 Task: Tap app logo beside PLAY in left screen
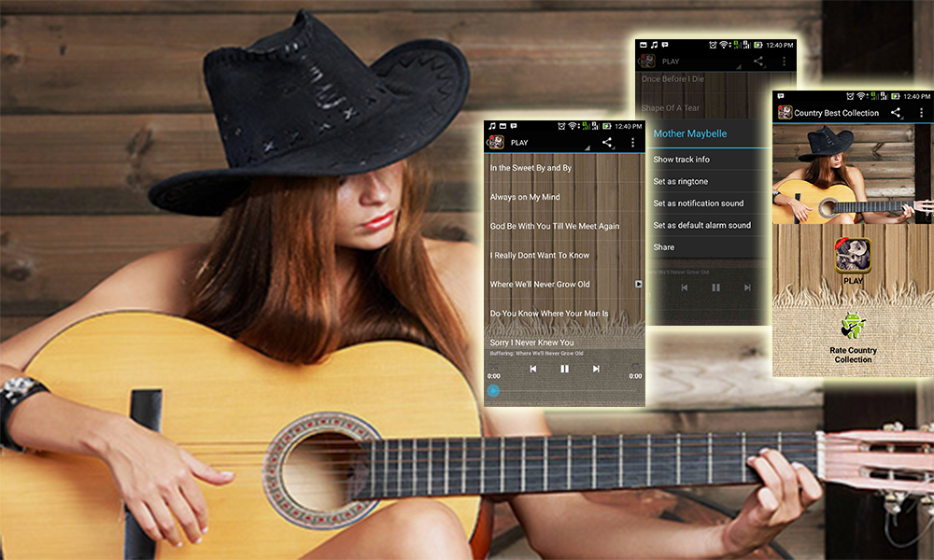click(496, 142)
